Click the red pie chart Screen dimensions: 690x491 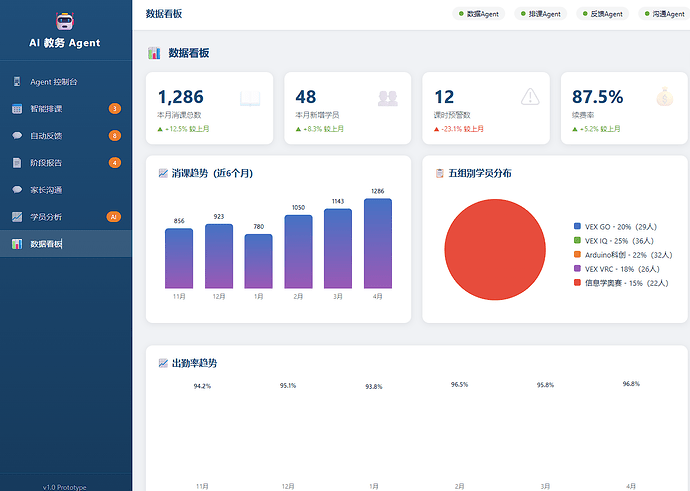495,249
